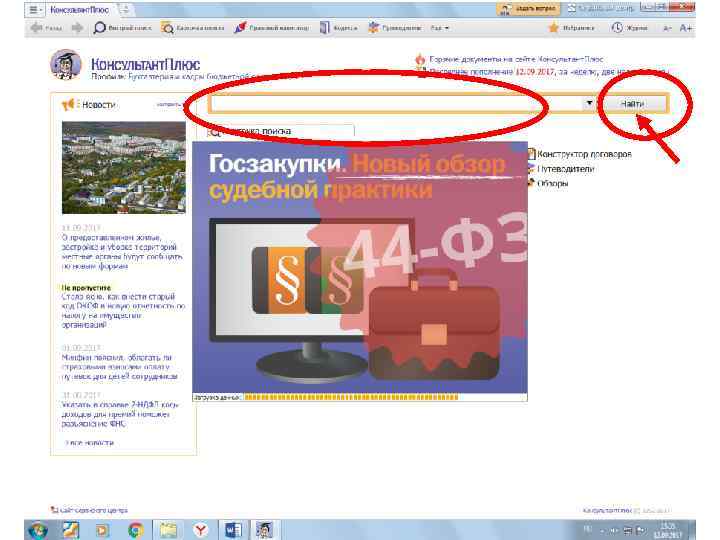Click the Задать вопрос button
Image resolution: width=720 pixels, height=540 pixels.
pos(528,9)
